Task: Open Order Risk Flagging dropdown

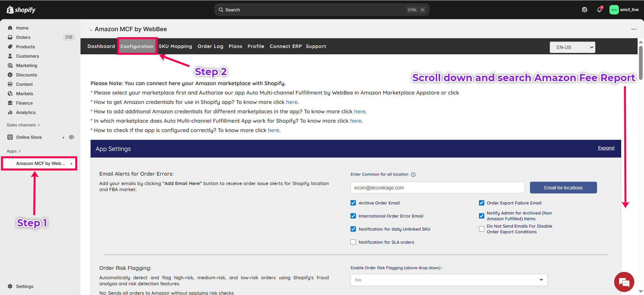Action: 449,280
